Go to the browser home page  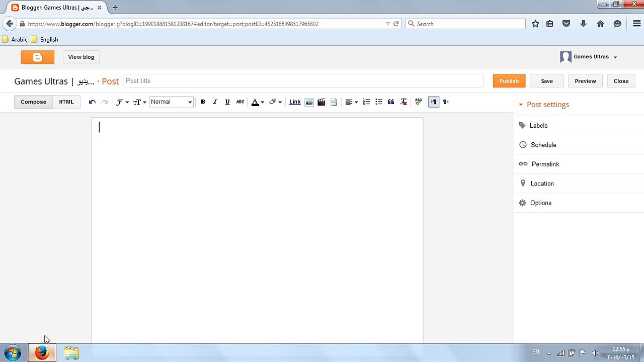pyautogui.click(x=600, y=24)
